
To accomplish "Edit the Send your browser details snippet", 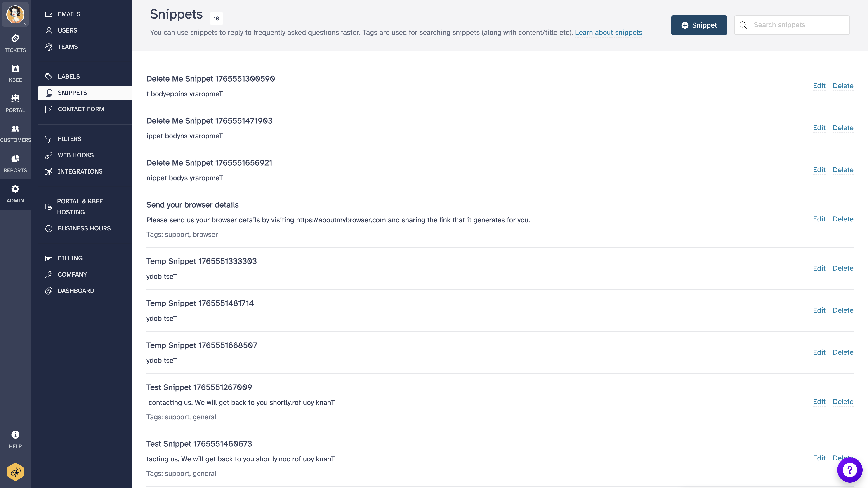I will click(819, 219).
